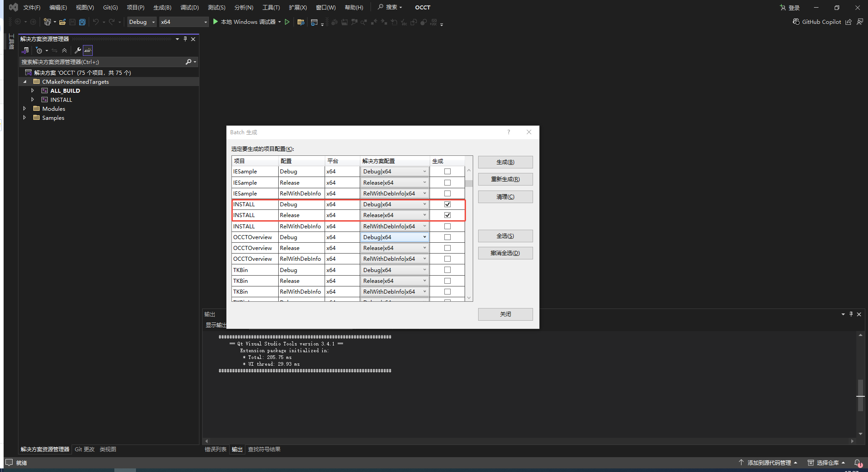Screen dimensions: 868x472
Task: Click the sign-in account icon
Action: click(x=783, y=7)
